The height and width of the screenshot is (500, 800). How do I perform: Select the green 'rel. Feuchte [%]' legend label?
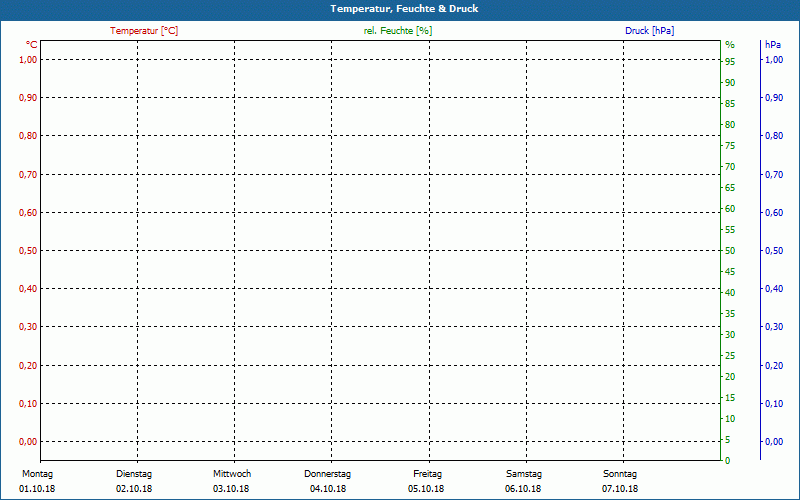pyautogui.click(x=398, y=31)
